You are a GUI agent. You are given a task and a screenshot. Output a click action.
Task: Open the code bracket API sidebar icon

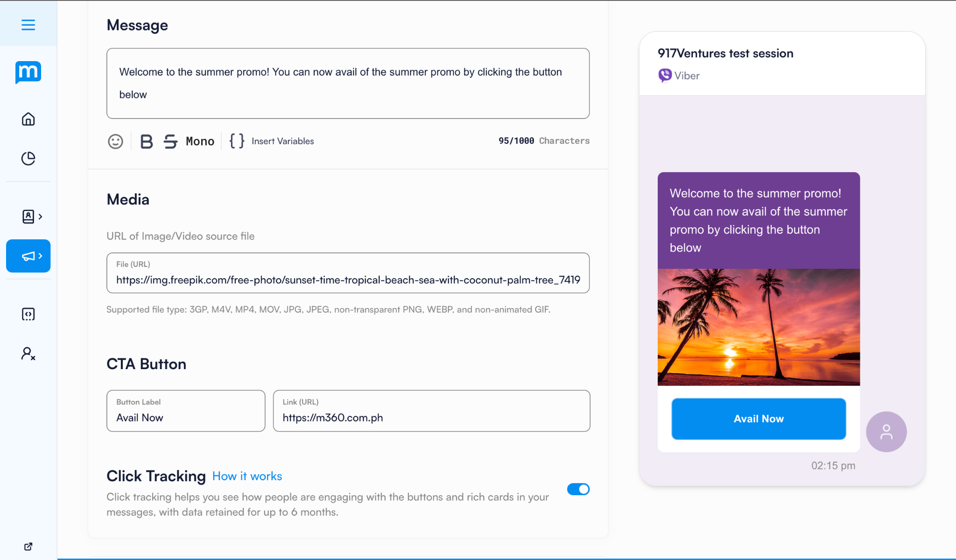[28, 314]
